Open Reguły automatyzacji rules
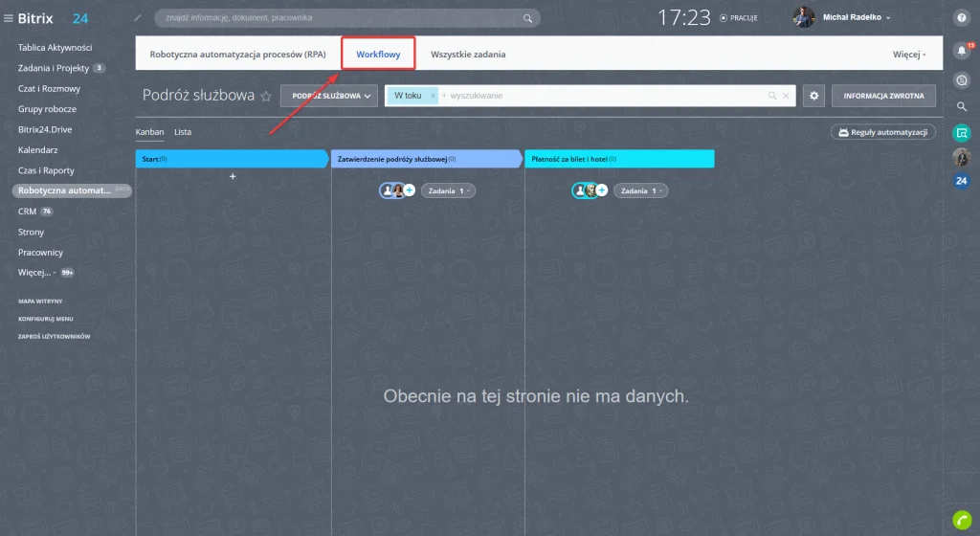The width and height of the screenshot is (980, 536). [882, 132]
